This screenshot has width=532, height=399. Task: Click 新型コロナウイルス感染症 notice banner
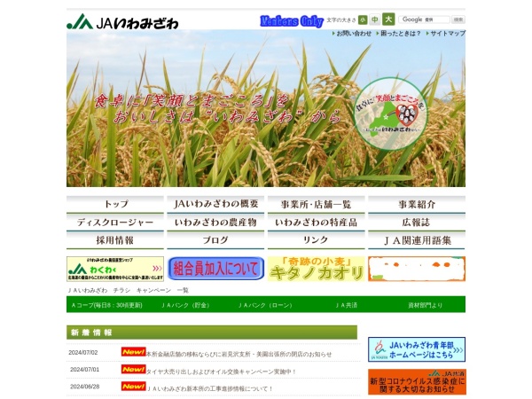click(x=417, y=382)
